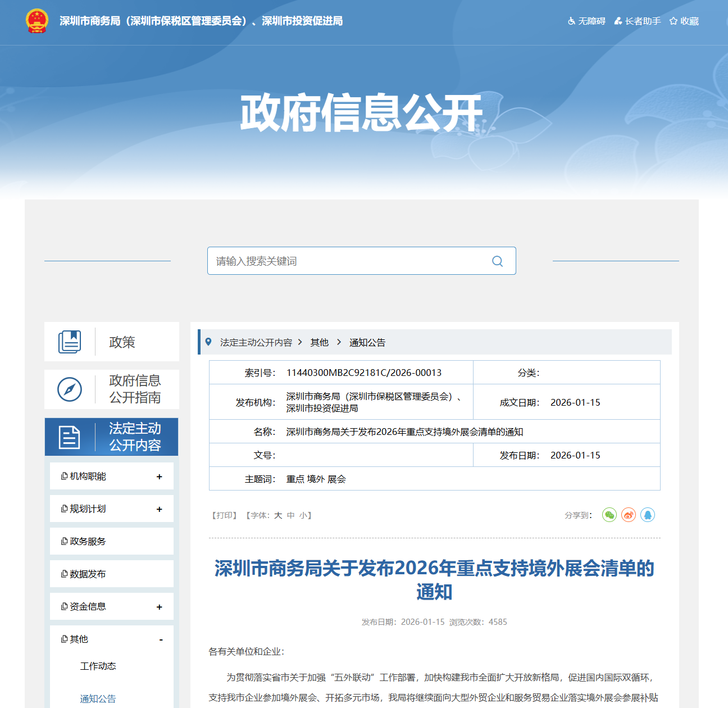Open the 数据发布 menu item
Image resolution: width=728 pixels, height=708 pixels.
88,574
